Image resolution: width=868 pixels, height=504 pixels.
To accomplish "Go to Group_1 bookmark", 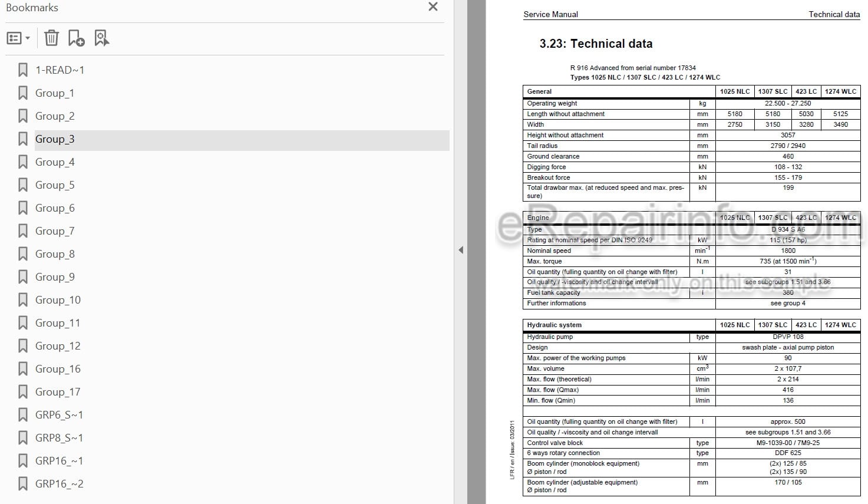I will click(55, 93).
